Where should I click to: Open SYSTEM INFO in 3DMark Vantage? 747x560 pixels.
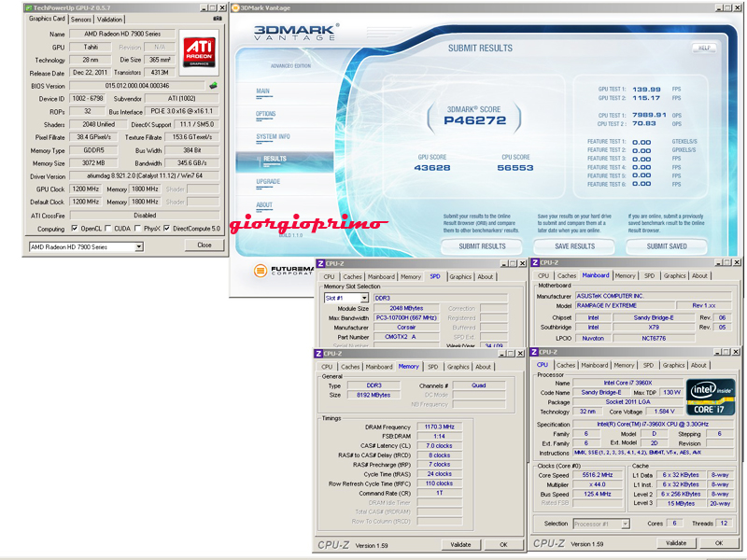coord(273,136)
